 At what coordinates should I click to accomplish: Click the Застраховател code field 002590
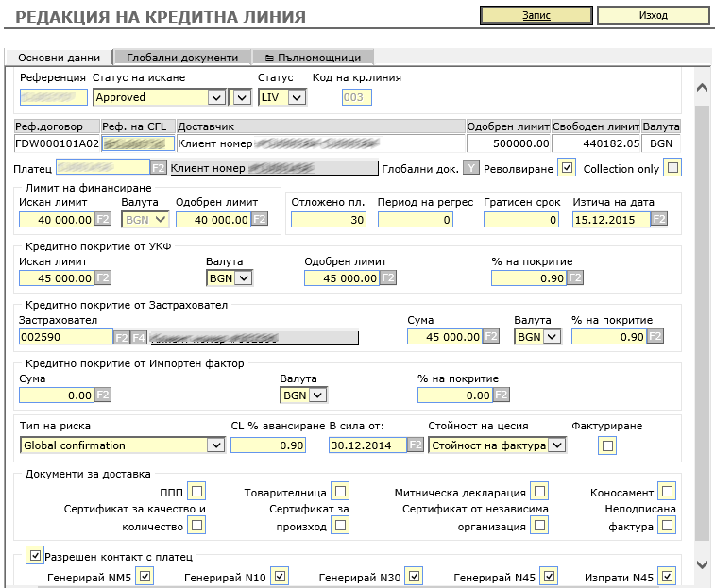pyautogui.click(x=66, y=337)
